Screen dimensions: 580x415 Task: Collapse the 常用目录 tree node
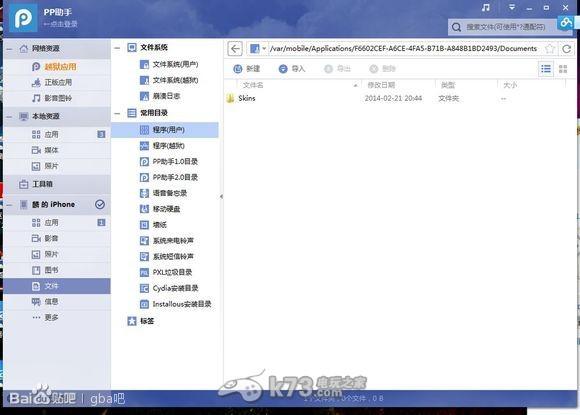coord(117,113)
